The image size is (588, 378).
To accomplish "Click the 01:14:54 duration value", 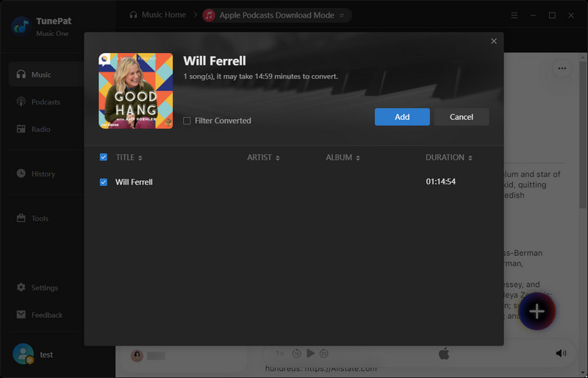I will 440,182.
